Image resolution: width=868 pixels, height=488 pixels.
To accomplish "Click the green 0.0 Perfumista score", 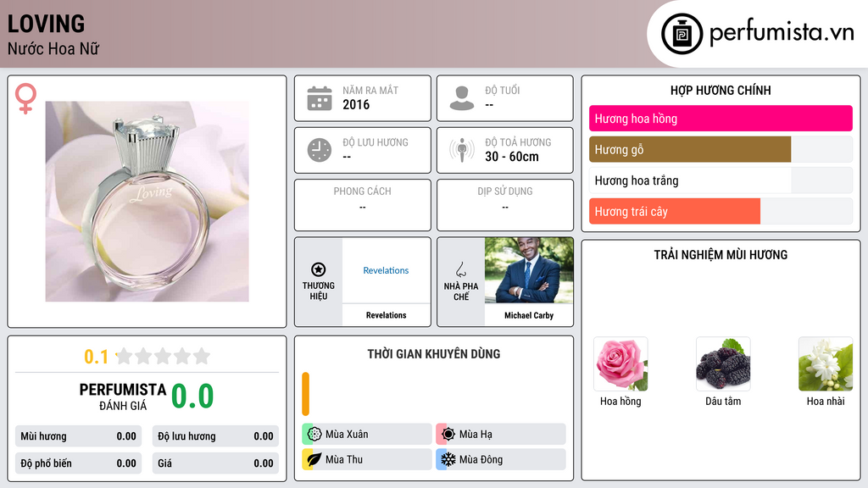I will tap(192, 396).
